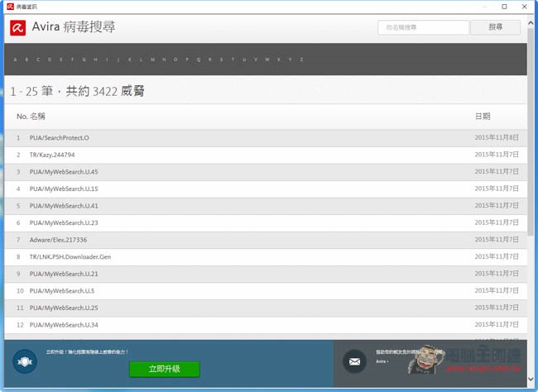Image resolution: width=538 pixels, height=392 pixels.
Task: Filter threats by letter E
Action: point(60,60)
